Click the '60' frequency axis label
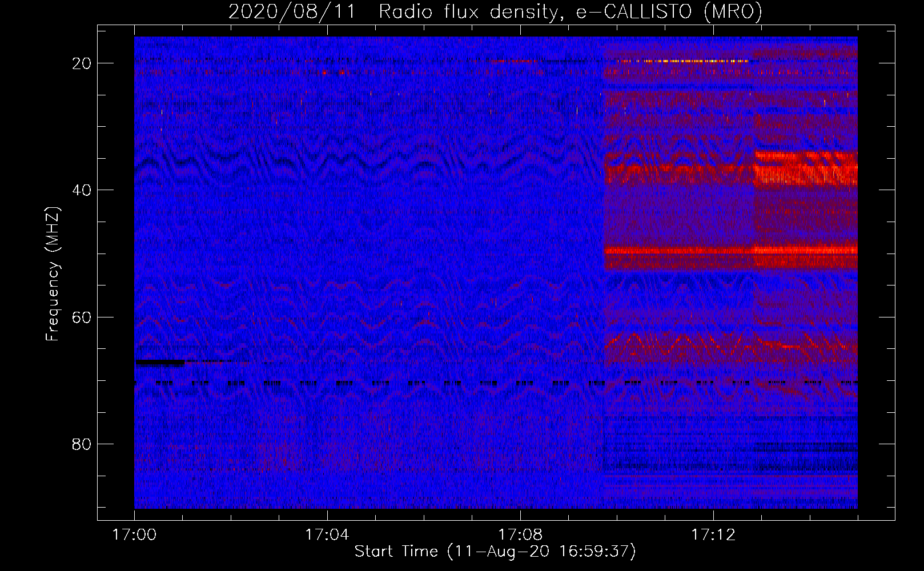Screen dimensions: 924x571 [82, 317]
